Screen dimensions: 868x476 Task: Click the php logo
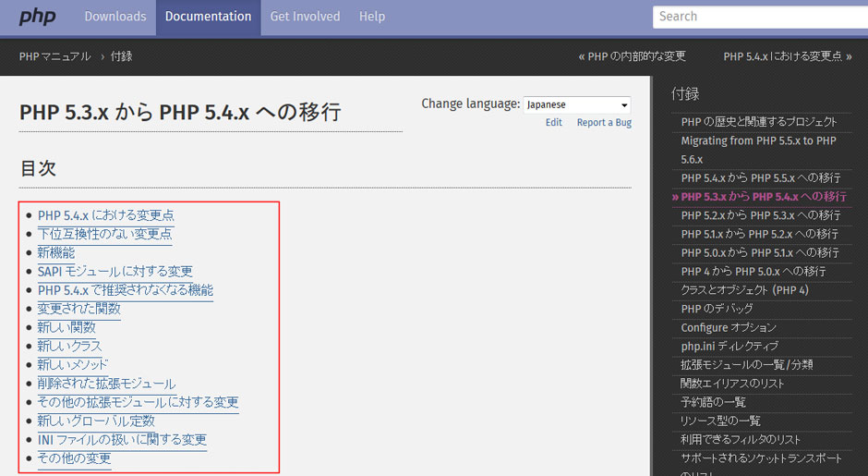click(x=37, y=17)
